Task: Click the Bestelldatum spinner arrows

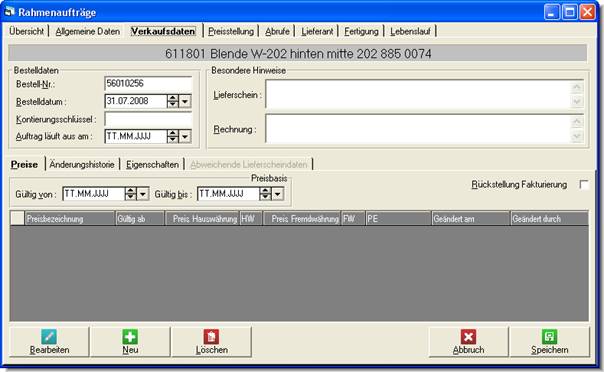Action: click(x=173, y=101)
